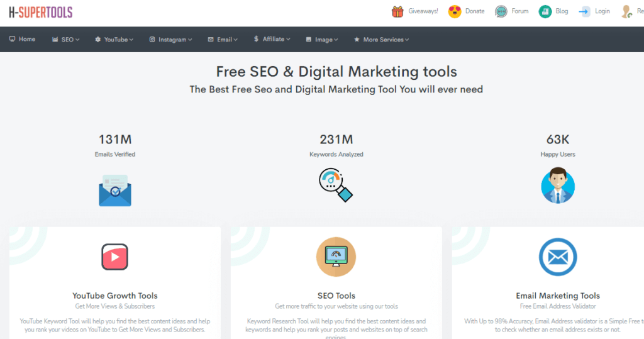The image size is (644, 339).
Task: Open the YouTube Growth Tools heading link
Action: click(115, 296)
